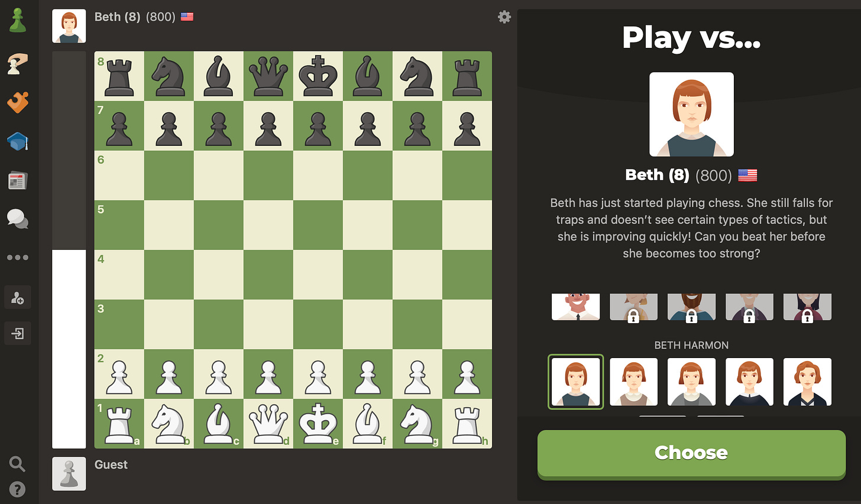Select the oldest Beth Harmon bot avatar
This screenshot has height=504, width=861.
pyautogui.click(x=807, y=382)
